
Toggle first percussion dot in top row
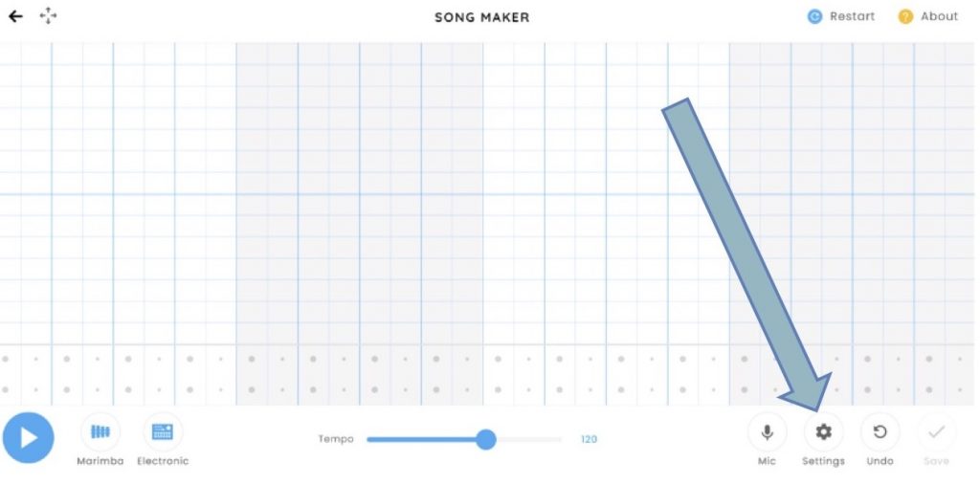point(6,360)
